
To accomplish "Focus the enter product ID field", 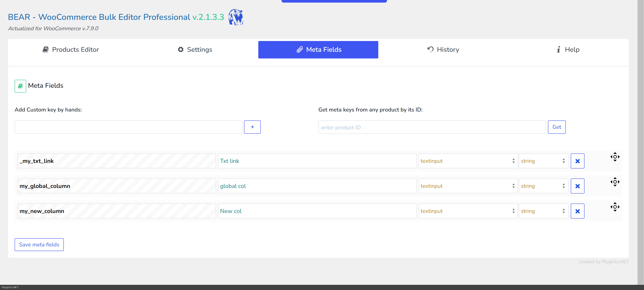I will 432,127.
